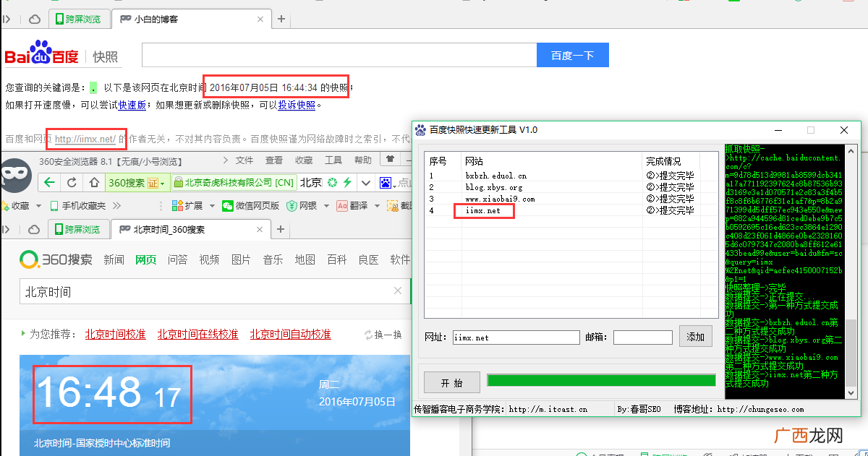Open the 微信网页版 bookmark icon
The height and width of the screenshot is (456, 868).
coord(228,206)
